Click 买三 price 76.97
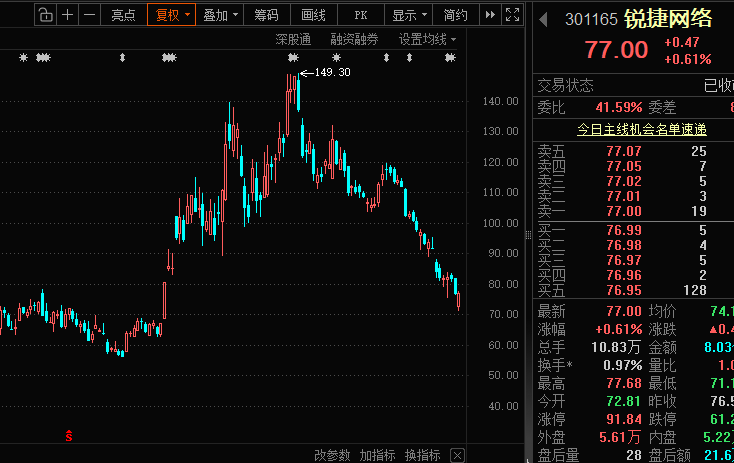Image resolution: width=734 pixels, height=463 pixels. point(624,260)
